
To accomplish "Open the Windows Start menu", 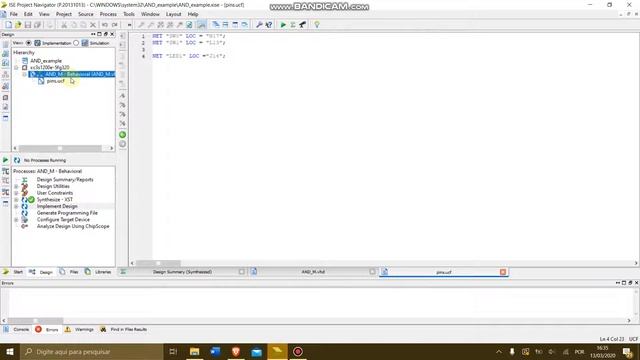I will 10,351.
